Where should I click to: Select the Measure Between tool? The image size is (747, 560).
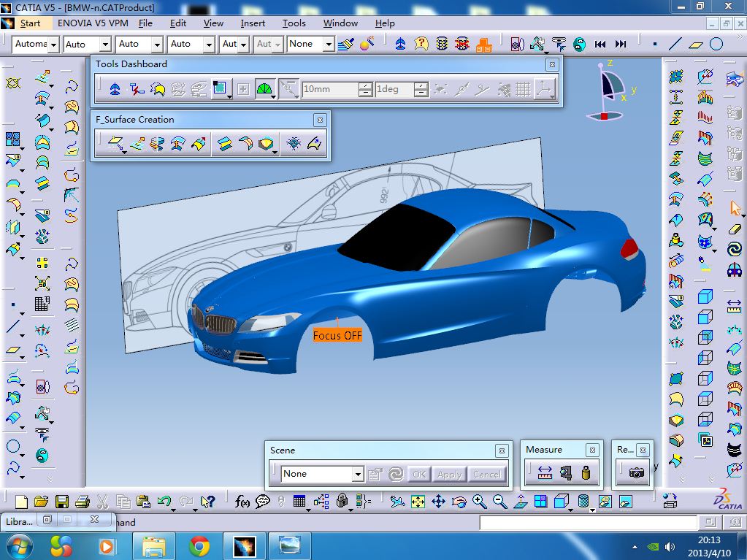(x=545, y=473)
